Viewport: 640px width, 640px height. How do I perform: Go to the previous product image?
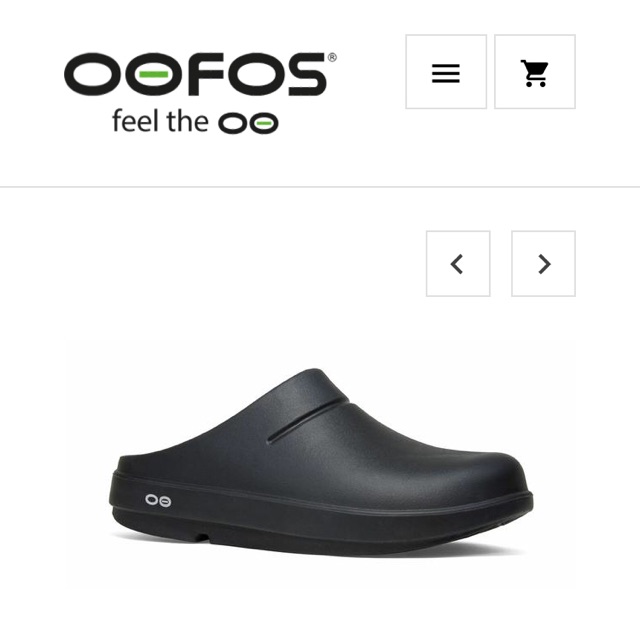(x=458, y=264)
